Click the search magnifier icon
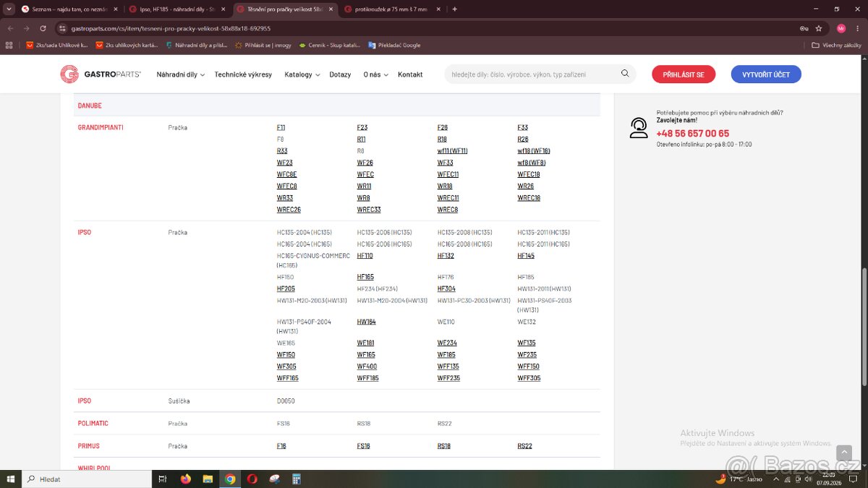 pos(625,74)
